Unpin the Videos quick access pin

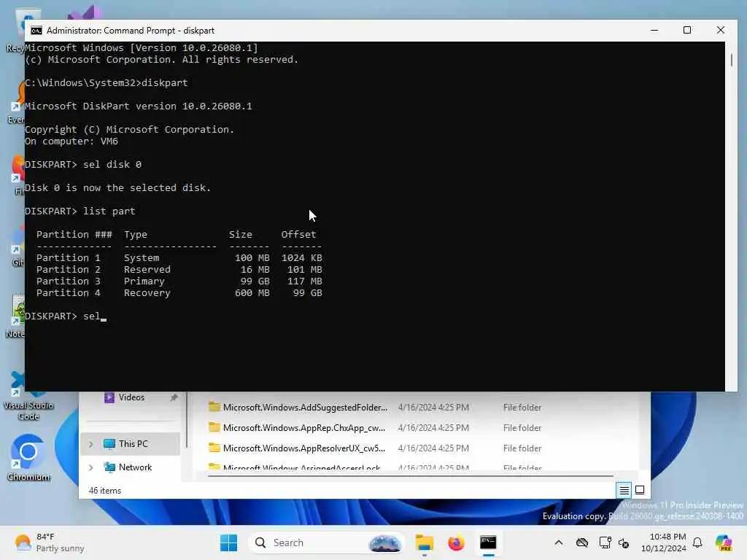(x=174, y=397)
